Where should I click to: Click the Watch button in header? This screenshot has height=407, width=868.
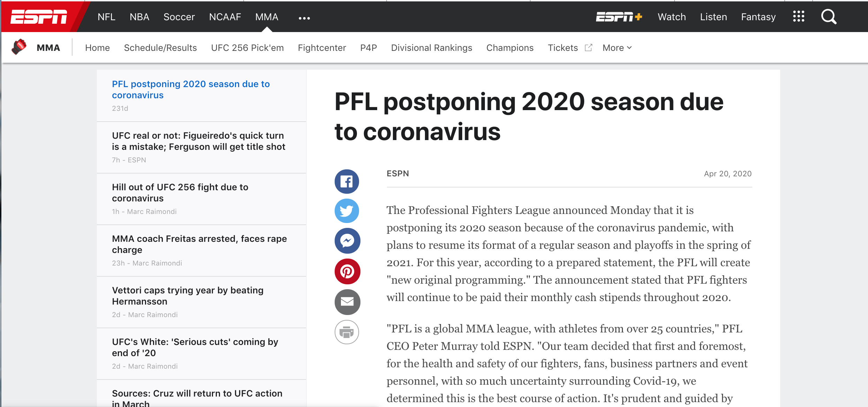click(671, 17)
